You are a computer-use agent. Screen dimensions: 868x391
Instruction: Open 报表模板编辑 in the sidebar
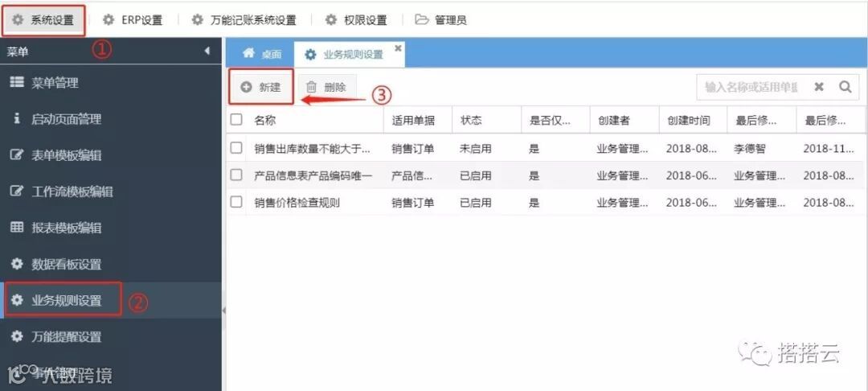click(x=111, y=228)
